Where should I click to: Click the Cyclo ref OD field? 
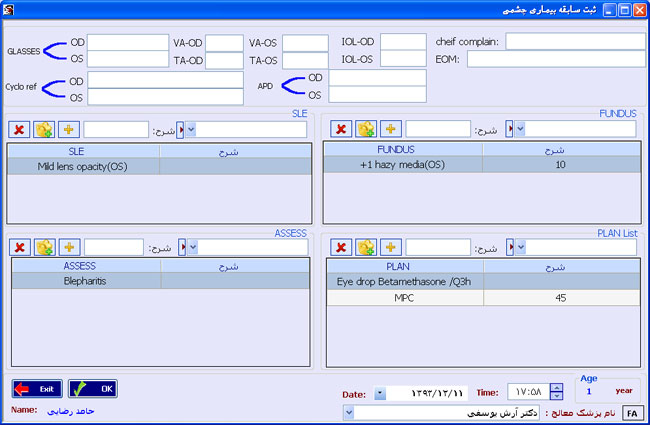165,80
